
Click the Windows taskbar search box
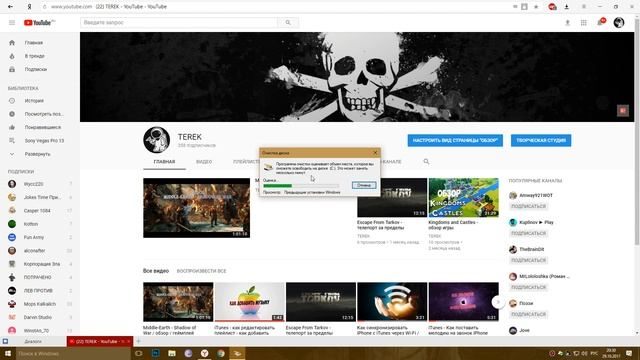(73, 353)
